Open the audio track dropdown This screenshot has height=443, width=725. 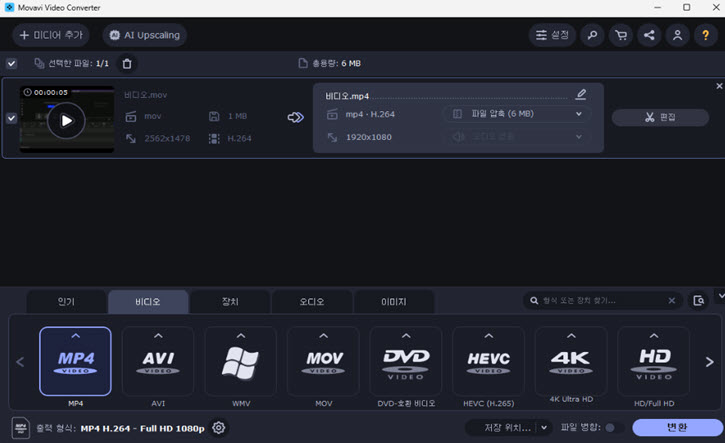click(x=517, y=137)
